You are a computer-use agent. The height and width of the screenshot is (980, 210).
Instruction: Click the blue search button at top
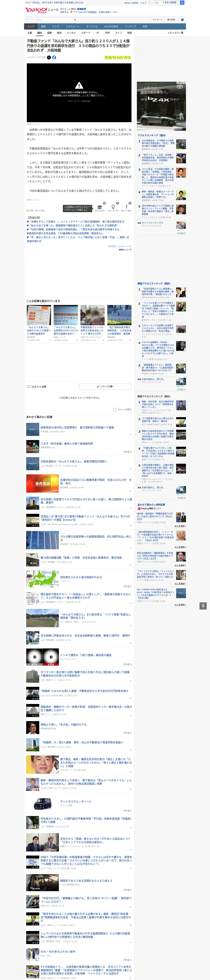(182, 3)
